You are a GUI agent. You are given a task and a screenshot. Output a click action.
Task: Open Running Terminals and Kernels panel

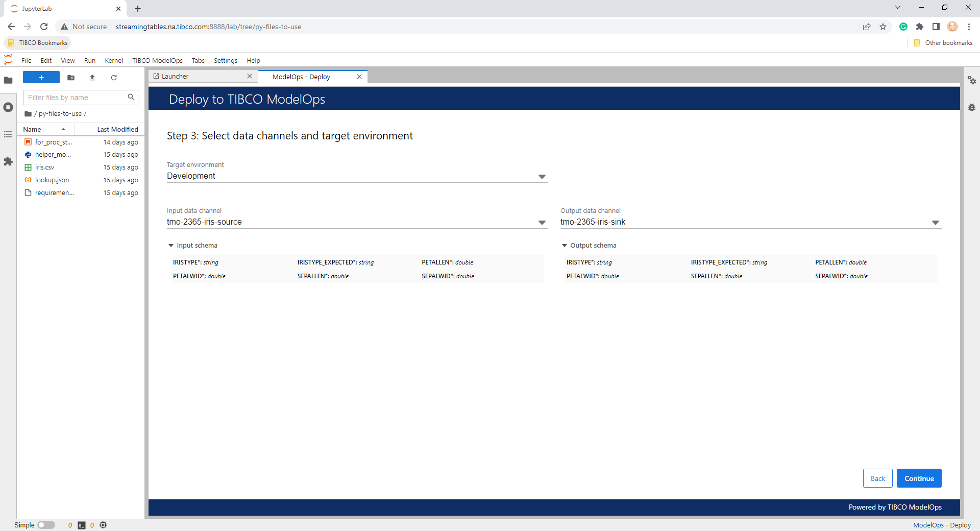(x=8, y=107)
